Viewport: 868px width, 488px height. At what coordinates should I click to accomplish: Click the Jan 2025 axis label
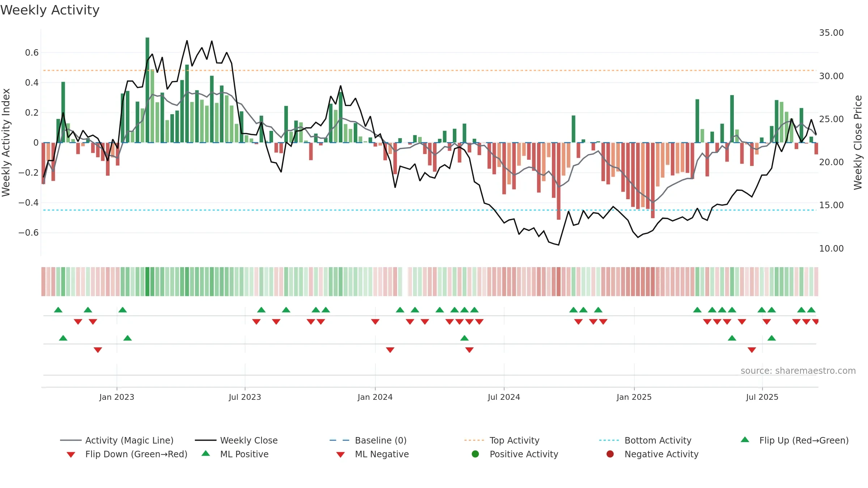[x=634, y=397]
